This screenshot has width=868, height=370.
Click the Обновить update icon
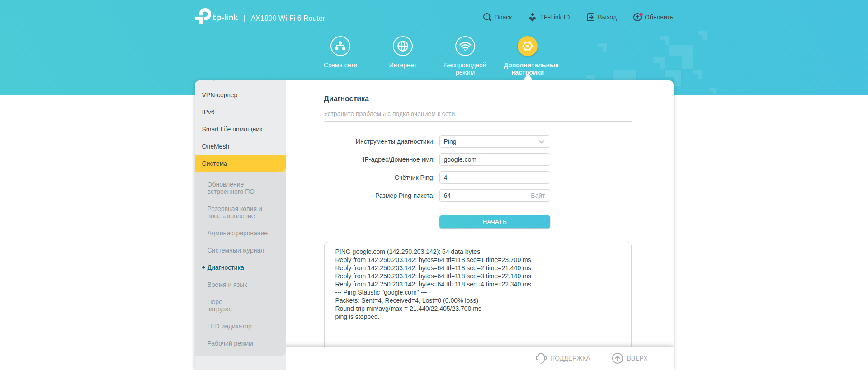[x=637, y=17]
